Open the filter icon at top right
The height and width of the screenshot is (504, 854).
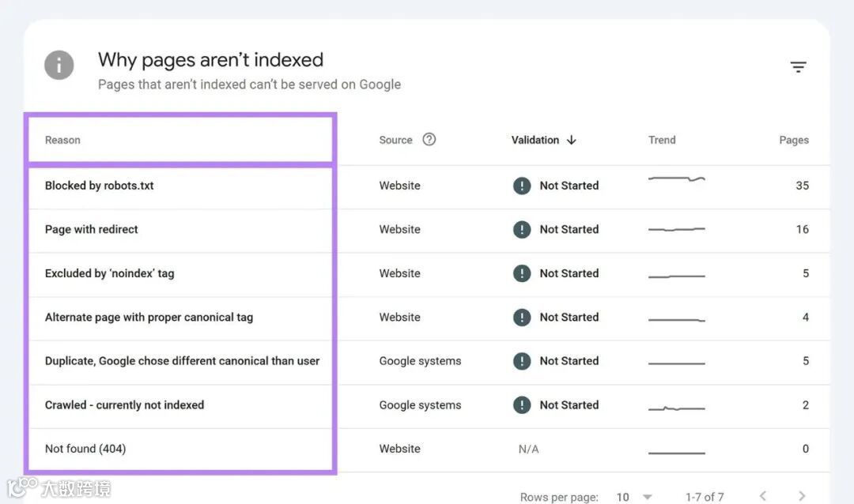pyautogui.click(x=799, y=68)
